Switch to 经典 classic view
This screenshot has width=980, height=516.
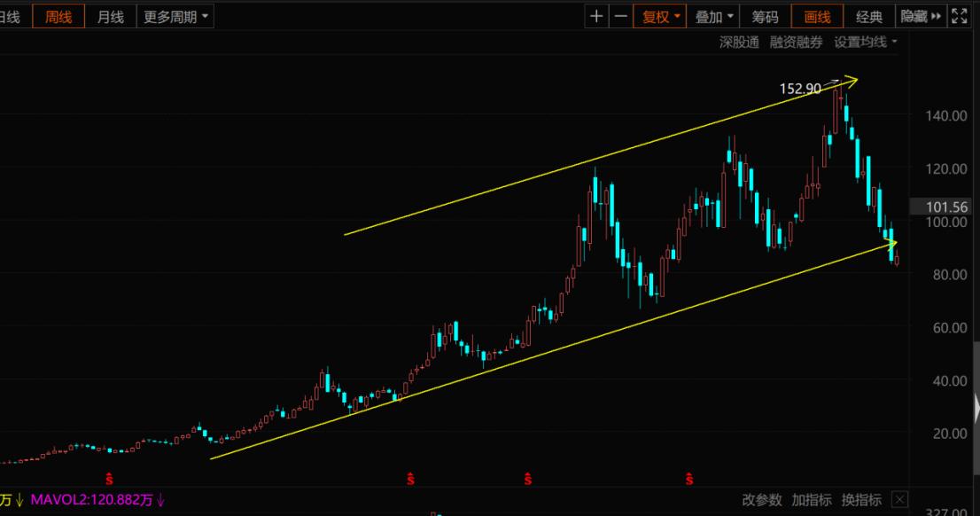pos(868,17)
